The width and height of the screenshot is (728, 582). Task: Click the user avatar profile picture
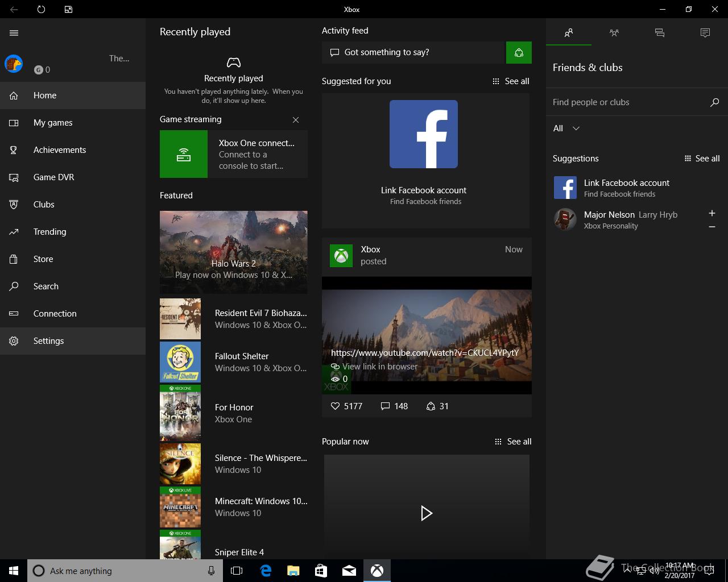coord(14,64)
